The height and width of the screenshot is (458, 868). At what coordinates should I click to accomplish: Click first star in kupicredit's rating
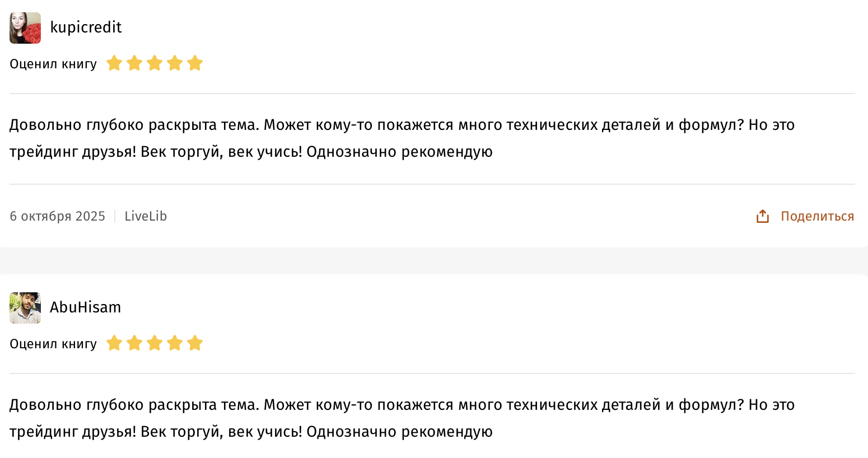tap(114, 63)
